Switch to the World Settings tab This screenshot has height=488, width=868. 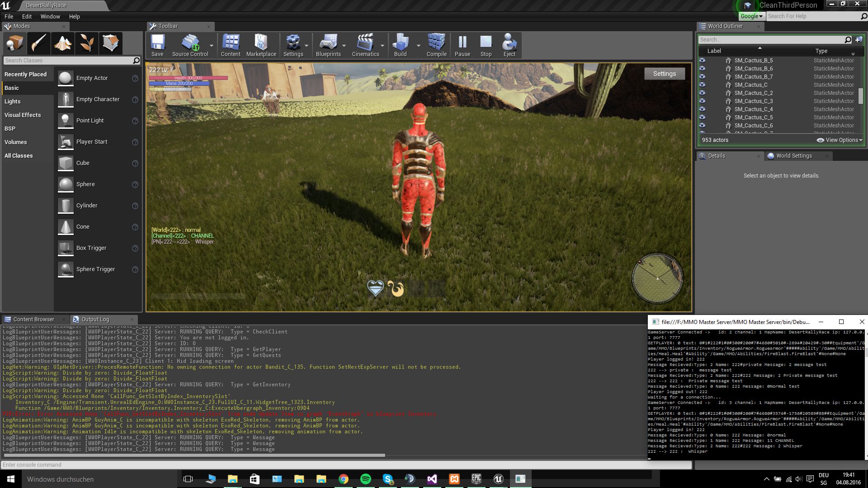pyautogui.click(x=794, y=156)
